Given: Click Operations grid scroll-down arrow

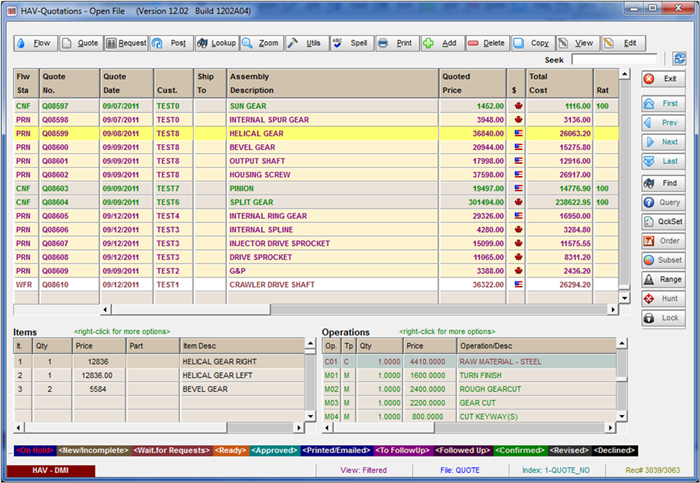Looking at the screenshot, I should coord(622,416).
